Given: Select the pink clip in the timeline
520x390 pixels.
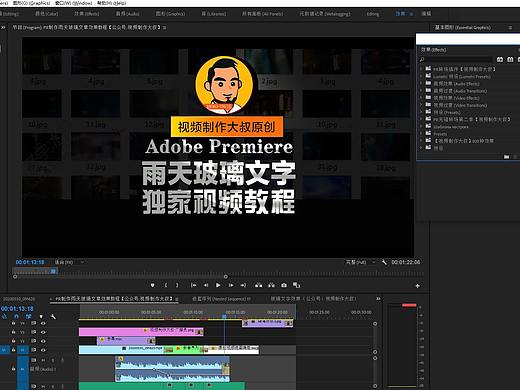Looking at the screenshot, I should coord(141,332).
